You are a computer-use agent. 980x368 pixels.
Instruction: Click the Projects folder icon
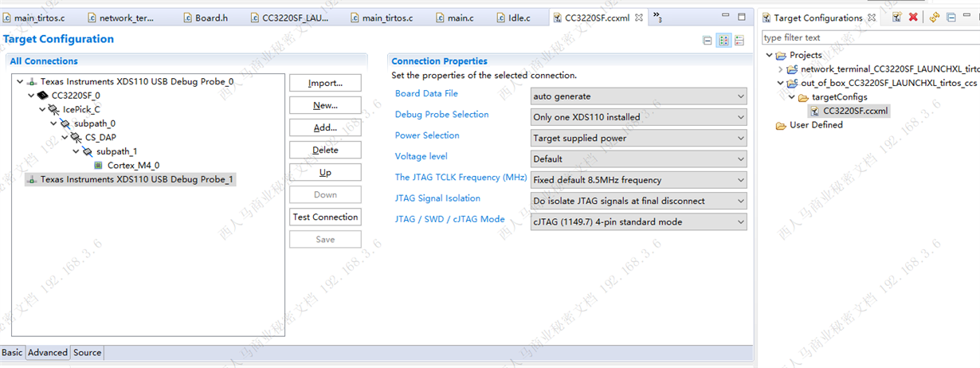(x=781, y=55)
